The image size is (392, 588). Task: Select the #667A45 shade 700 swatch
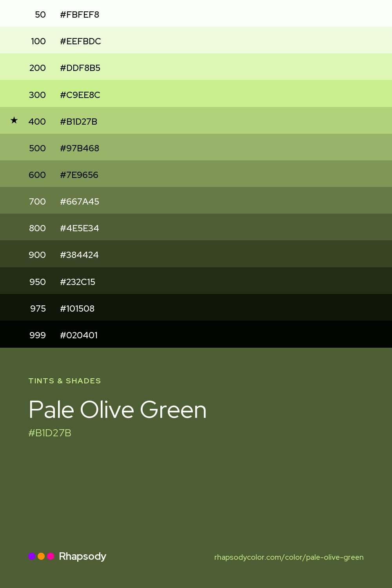tap(196, 200)
